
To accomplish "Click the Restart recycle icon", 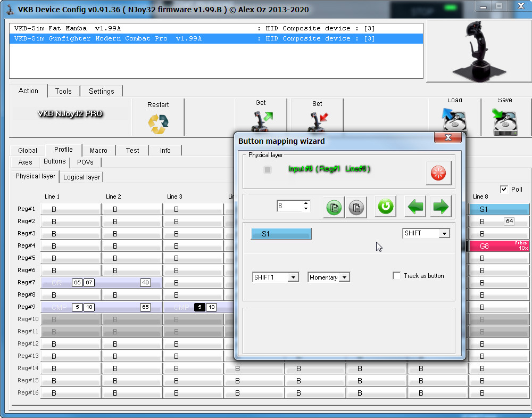I will 158,124.
